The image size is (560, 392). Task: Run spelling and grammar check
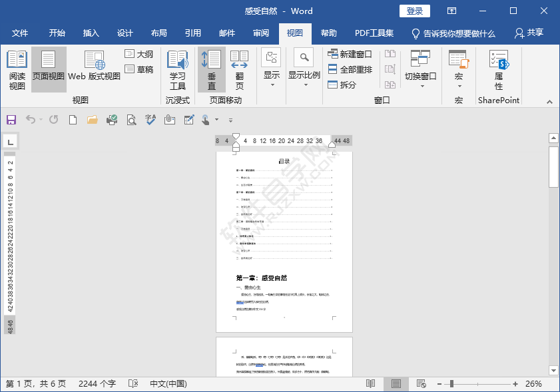point(150,120)
